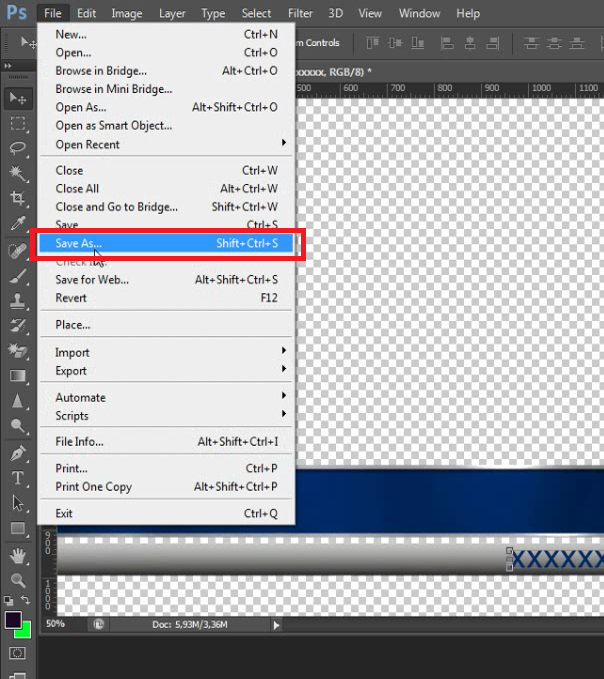The width and height of the screenshot is (604, 679).
Task: Choose Exit from File menu
Action: pyautogui.click(x=166, y=514)
